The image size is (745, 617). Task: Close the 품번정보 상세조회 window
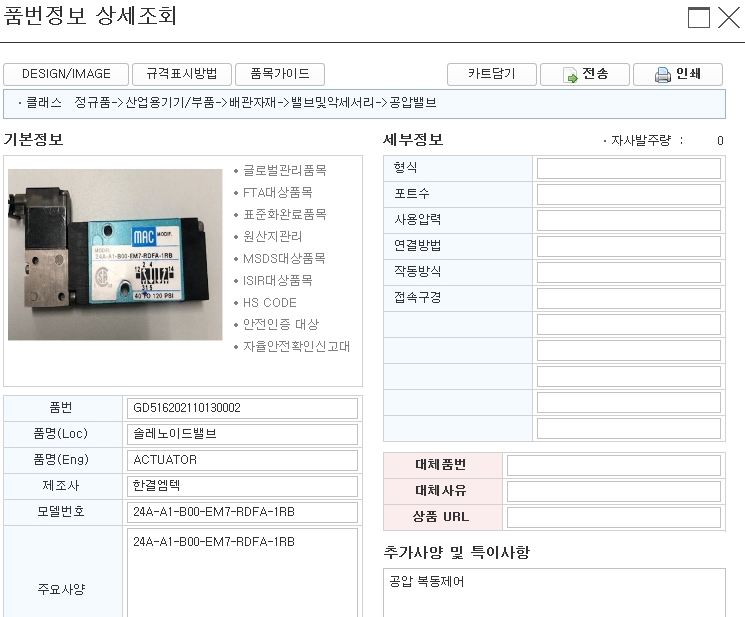point(728,18)
